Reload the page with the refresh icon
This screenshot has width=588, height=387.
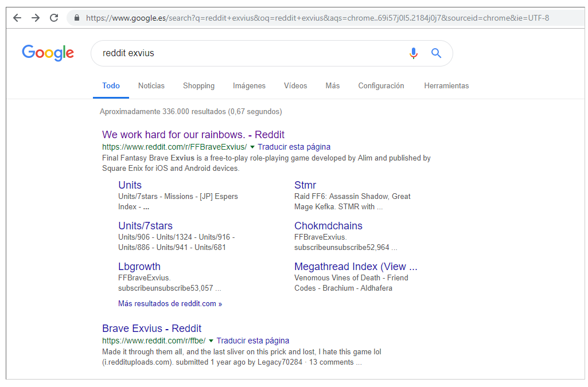[x=54, y=18]
